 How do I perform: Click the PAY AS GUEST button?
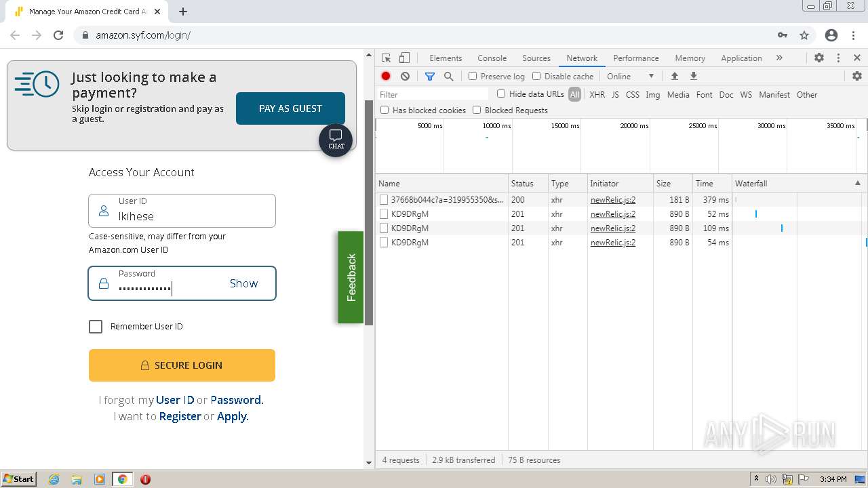pyautogui.click(x=290, y=108)
